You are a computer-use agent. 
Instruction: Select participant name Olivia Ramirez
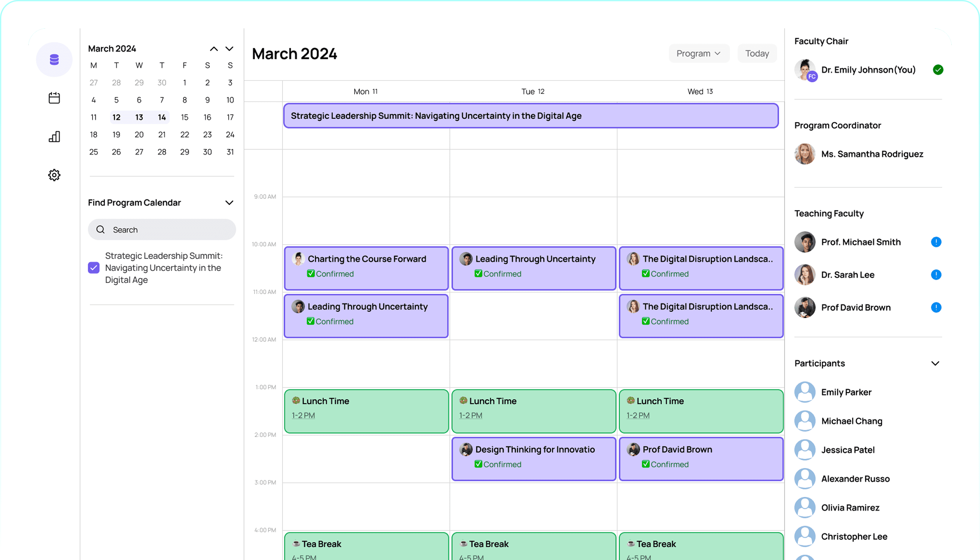pos(850,507)
